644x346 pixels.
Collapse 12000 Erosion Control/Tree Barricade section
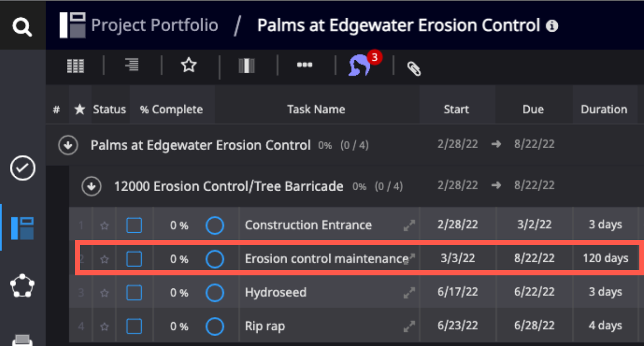(x=92, y=187)
